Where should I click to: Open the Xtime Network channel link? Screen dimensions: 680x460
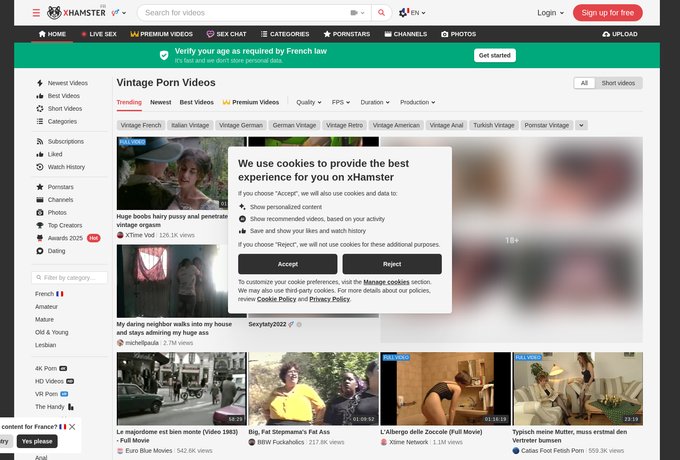click(409, 442)
